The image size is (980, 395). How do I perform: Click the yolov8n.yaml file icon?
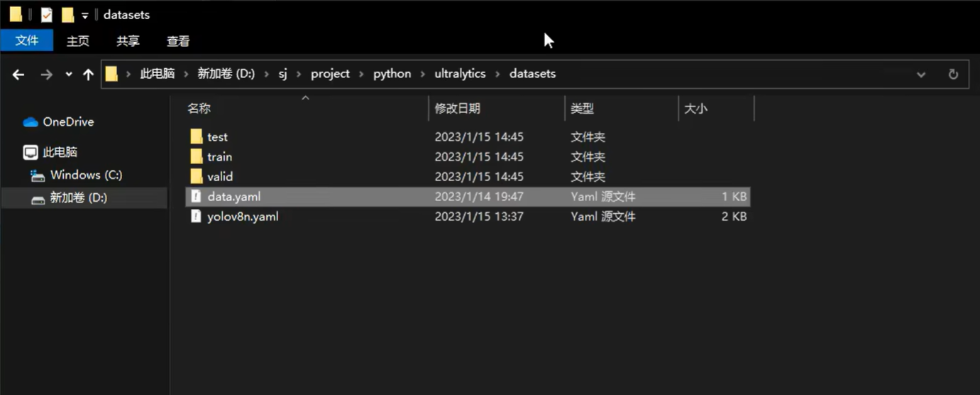[197, 216]
